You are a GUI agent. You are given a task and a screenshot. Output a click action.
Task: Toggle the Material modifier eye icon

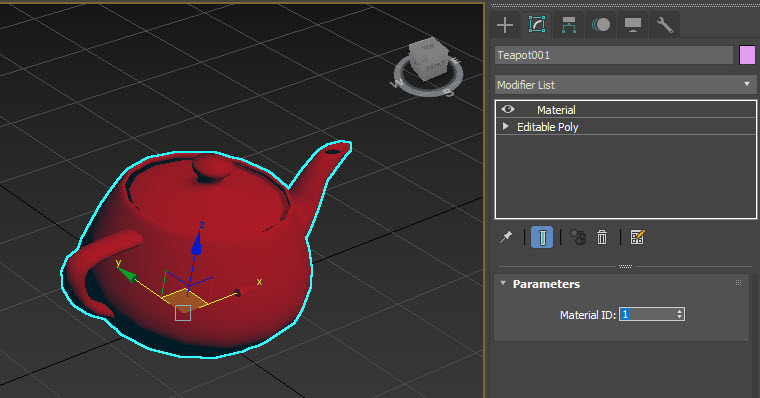coord(508,110)
